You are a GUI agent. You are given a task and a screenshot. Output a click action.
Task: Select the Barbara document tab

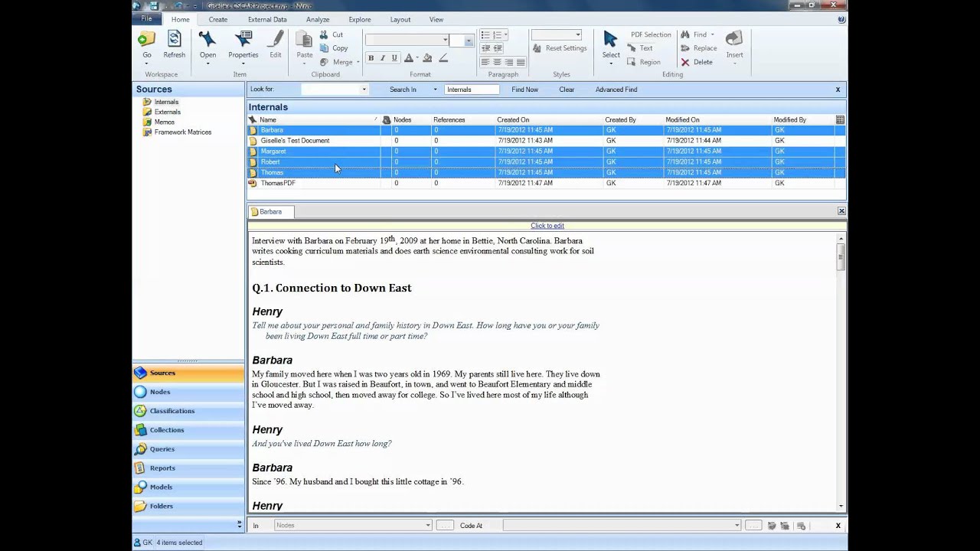pyautogui.click(x=271, y=212)
